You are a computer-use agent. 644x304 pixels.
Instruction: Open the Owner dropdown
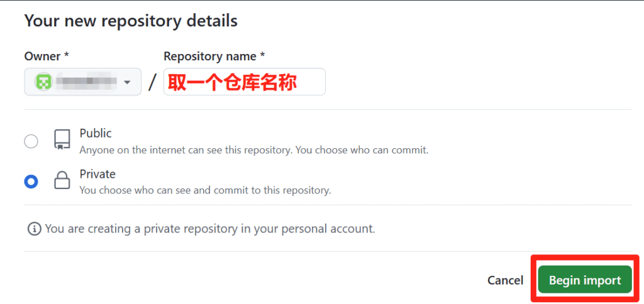(82, 82)
